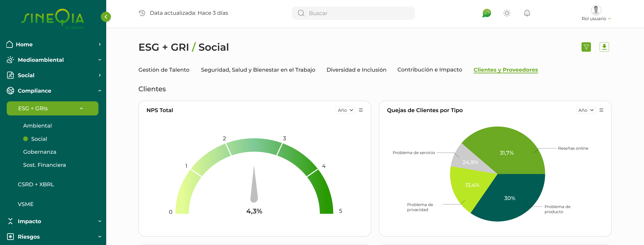
Task: Click the NPS Total chart title
Action: click(160, 110)
